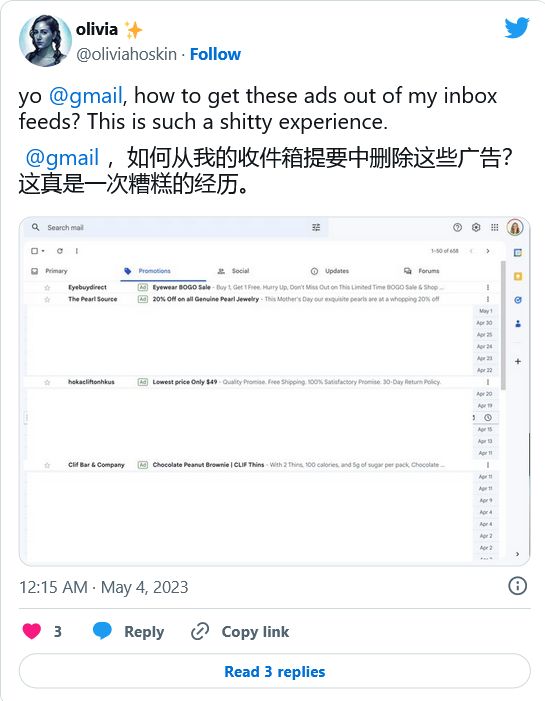Viewport: 545px width, 701px height.
Task: Click Gmail help question mark icon
Action: point(457,227)
